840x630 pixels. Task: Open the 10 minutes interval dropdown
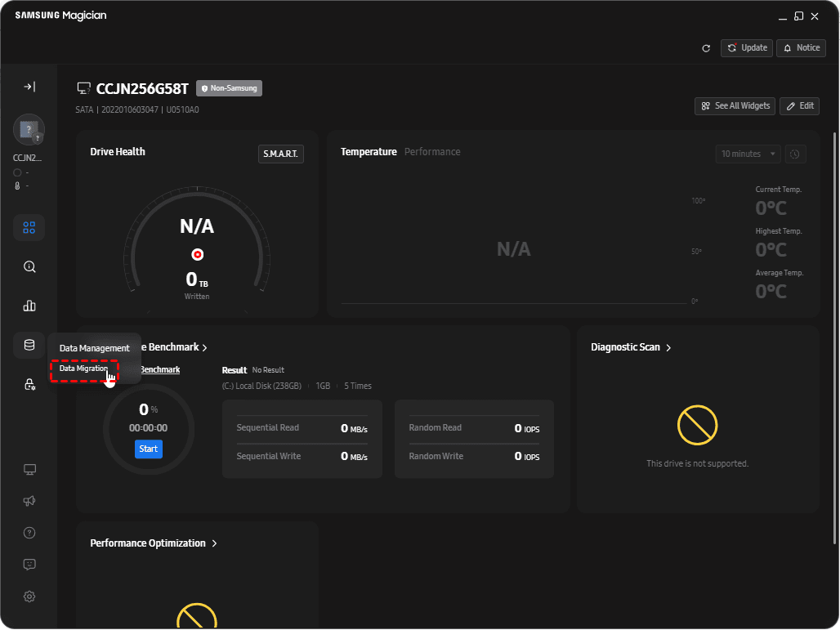click(x=748, y=154)
